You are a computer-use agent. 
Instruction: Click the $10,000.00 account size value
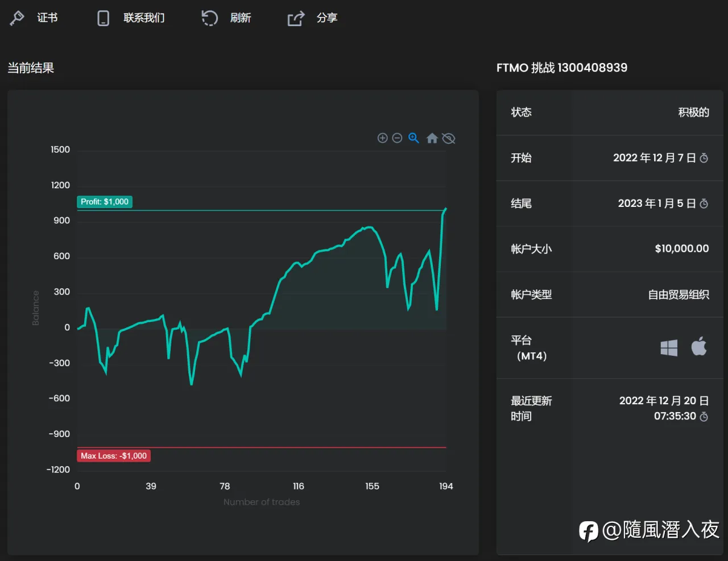[x=682, y=248]
